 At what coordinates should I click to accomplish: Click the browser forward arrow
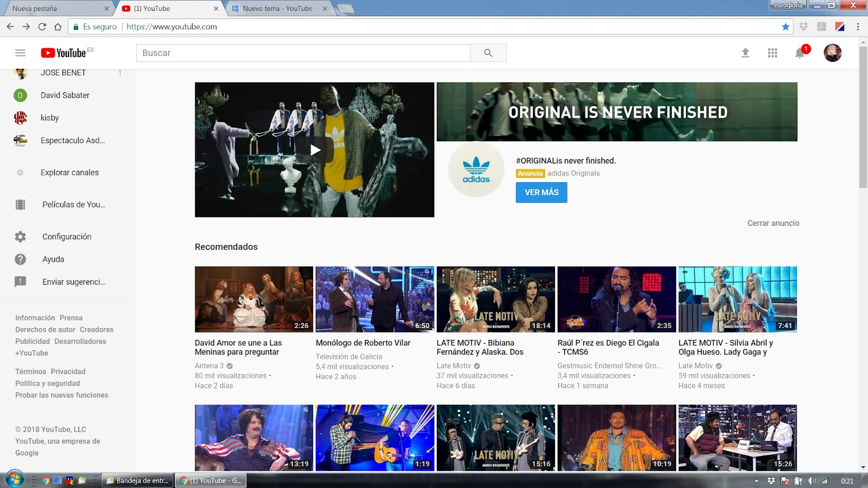26,27
